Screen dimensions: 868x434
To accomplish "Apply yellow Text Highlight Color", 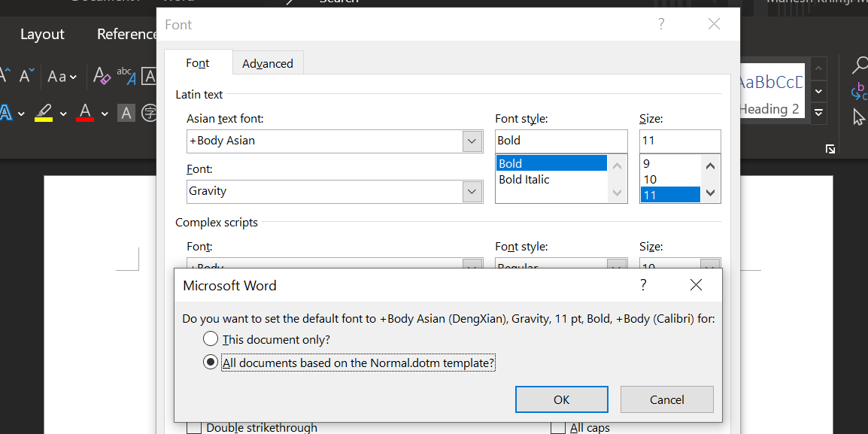I will pyautogui.click(x=43, y=113).
